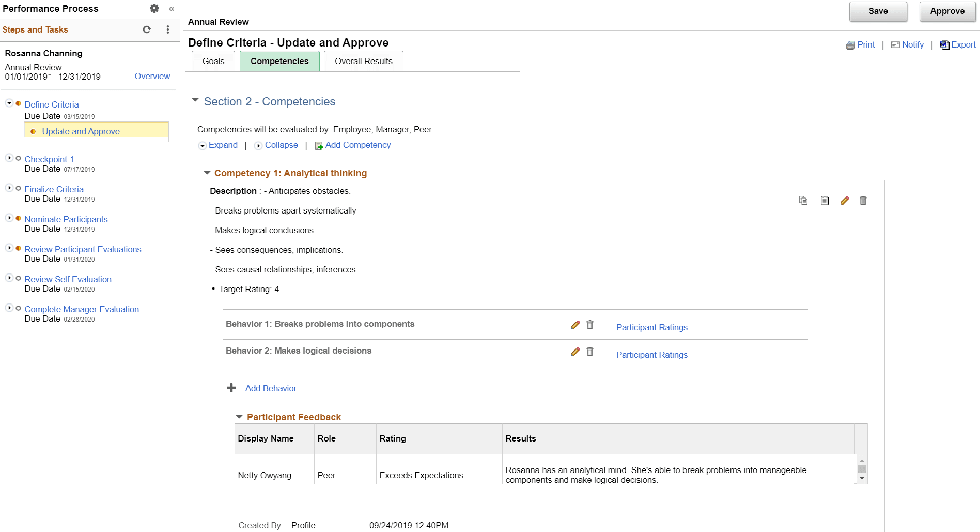The width and height of the screenshot is (980, 532).
Task: Open the Steps and Tasks kebab menu
Action: (x=167, y=29)
